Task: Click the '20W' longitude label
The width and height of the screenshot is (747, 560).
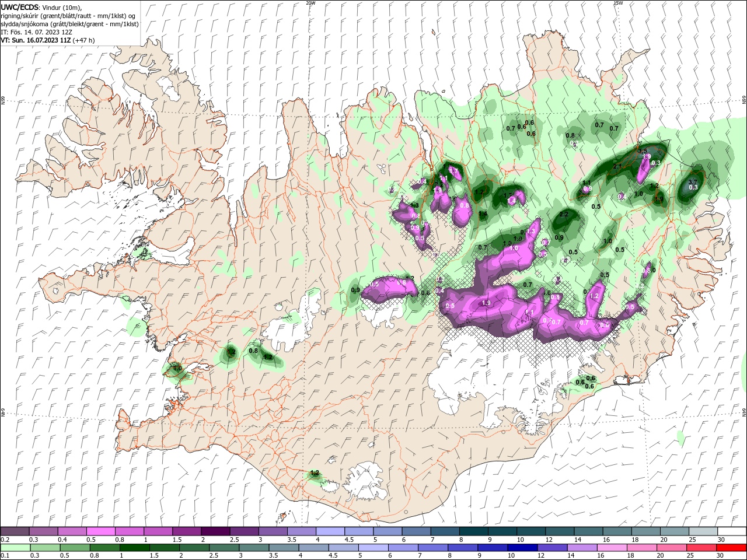Action: tap(311, 3)
